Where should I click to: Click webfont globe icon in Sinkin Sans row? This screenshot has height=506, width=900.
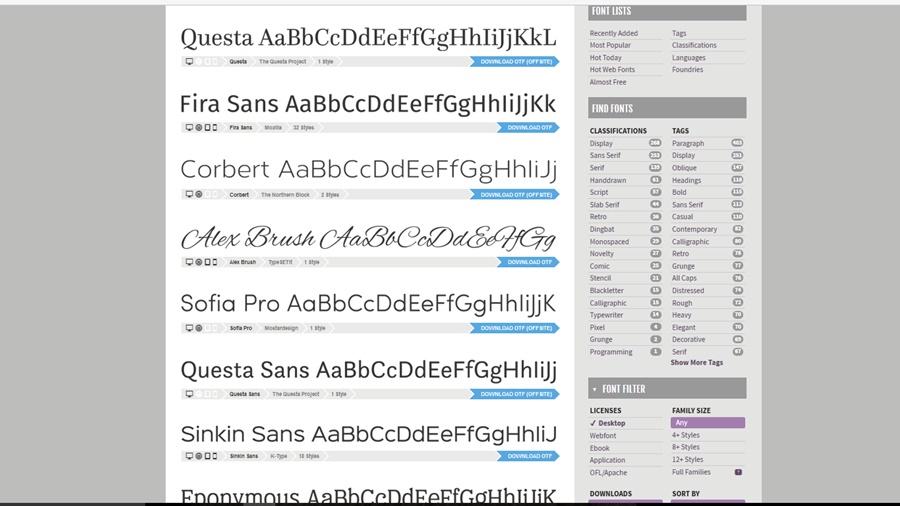(199, 456)
